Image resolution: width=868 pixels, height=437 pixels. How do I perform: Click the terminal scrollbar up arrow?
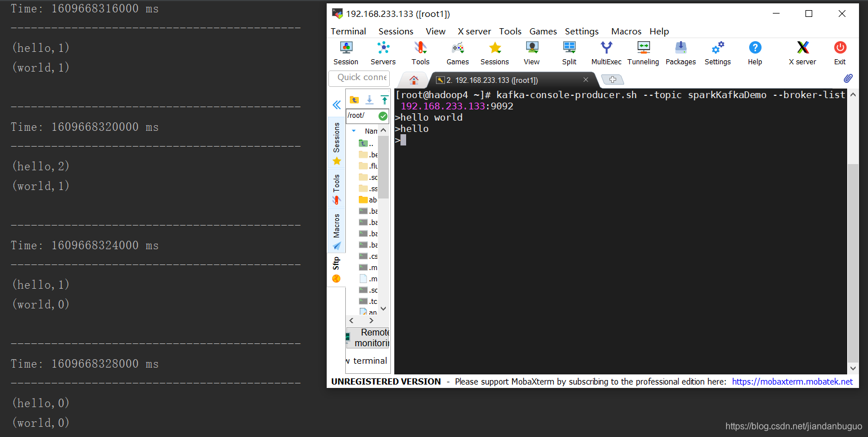(x=853, y=95)
